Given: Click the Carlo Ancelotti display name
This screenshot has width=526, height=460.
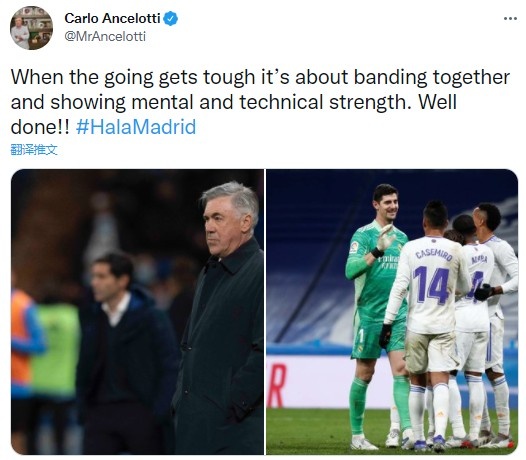Looking at the screenshot, I should coord(112,18).
